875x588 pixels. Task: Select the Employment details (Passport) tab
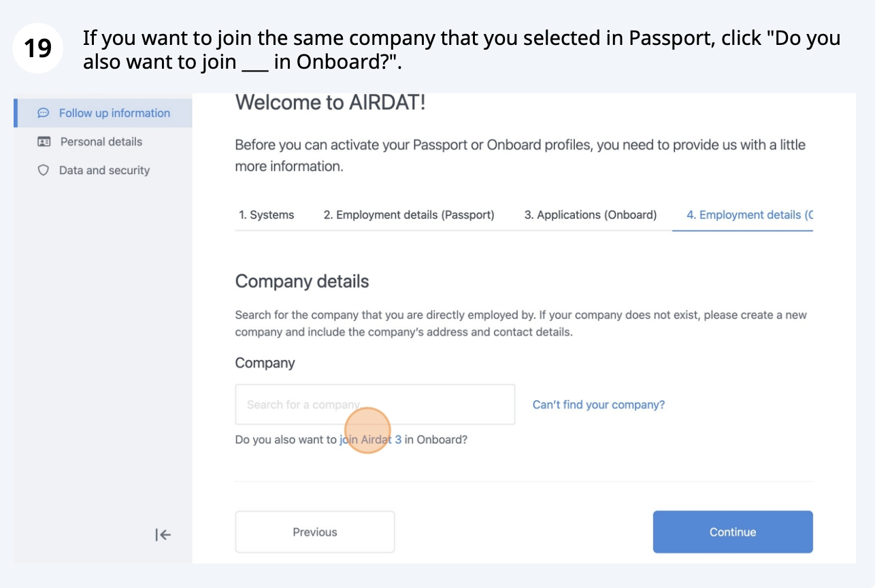(409, 215)
